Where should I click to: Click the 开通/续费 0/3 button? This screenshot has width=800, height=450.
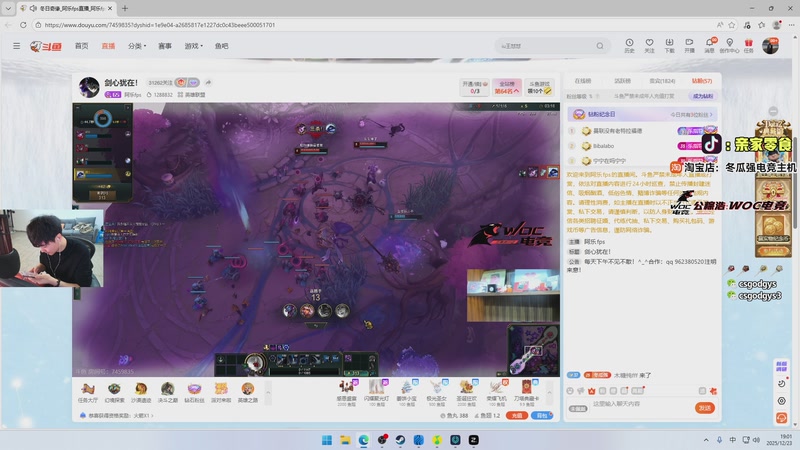(475, 87)
